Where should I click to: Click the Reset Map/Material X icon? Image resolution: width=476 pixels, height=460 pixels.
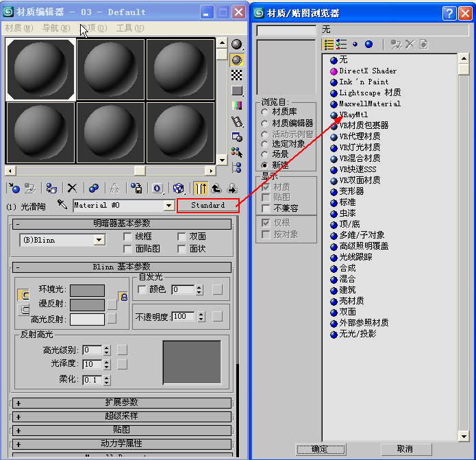71,188
